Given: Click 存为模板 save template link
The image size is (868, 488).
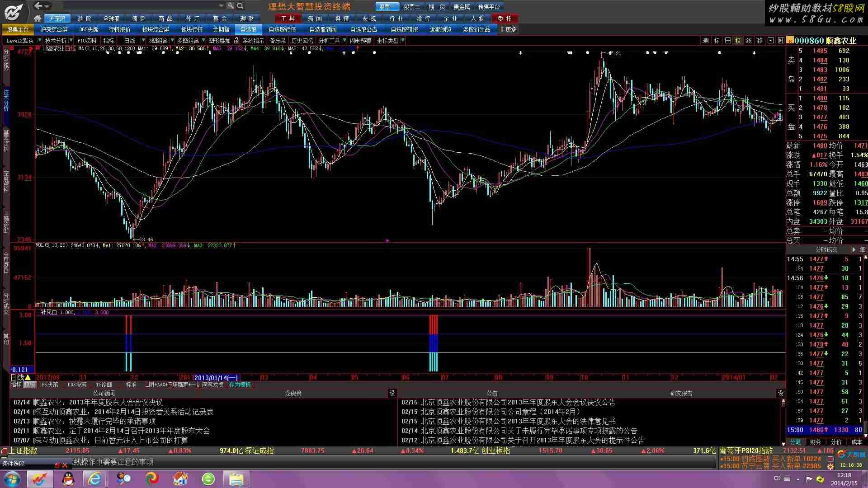Looking at the screenshot, I should pos(240,385).
